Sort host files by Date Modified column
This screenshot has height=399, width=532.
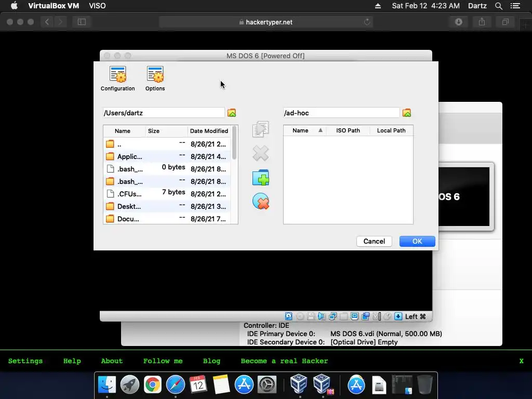(x=209, y=131)
